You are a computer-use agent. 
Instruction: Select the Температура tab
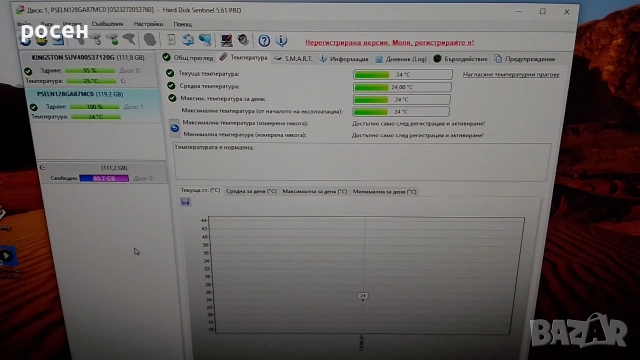[x=244, y=58]
